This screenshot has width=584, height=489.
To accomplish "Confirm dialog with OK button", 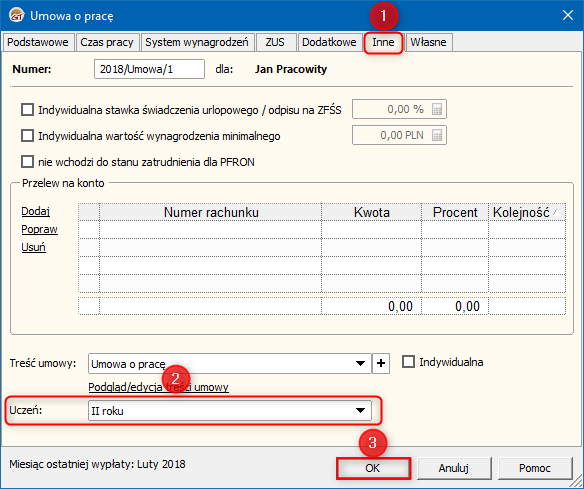I will [x=373, y=468].
